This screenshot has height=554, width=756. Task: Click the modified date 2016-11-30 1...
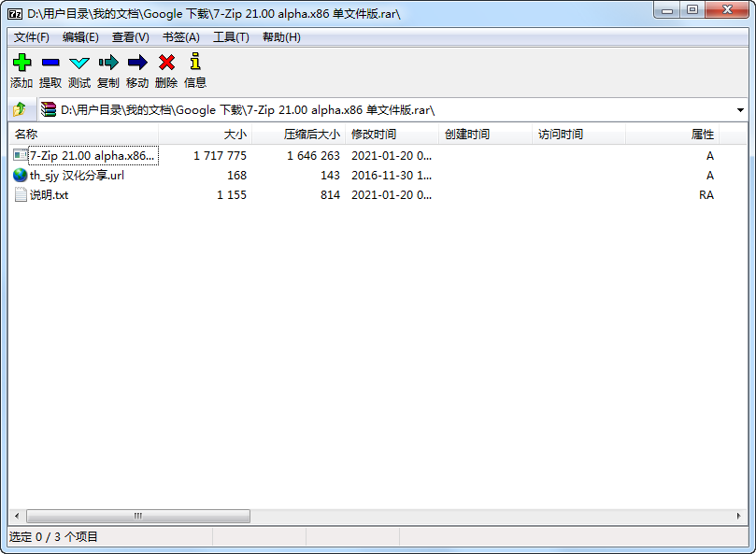(x=392, y=176)
